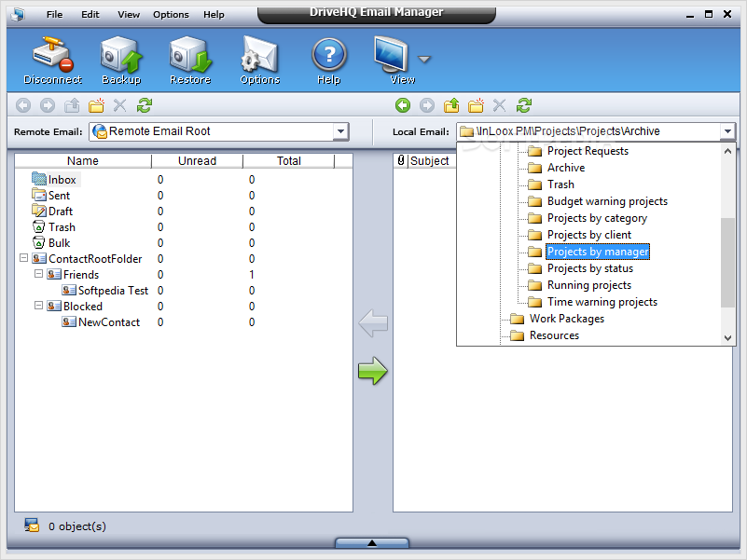The width and height of the screenshot is (747, 560).
Task: Create new folder in local pane
Action: click(476, 105)
